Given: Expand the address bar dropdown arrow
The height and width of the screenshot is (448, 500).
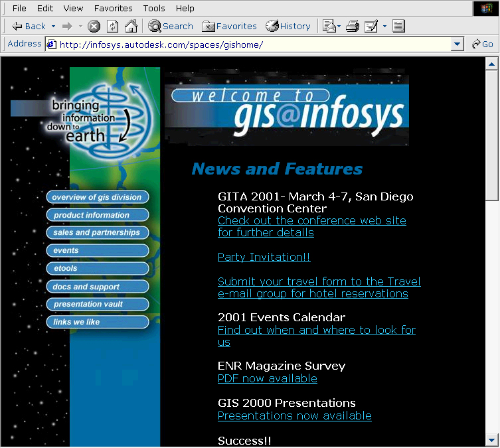Looking at the screenshot, I should pos(458,44).
